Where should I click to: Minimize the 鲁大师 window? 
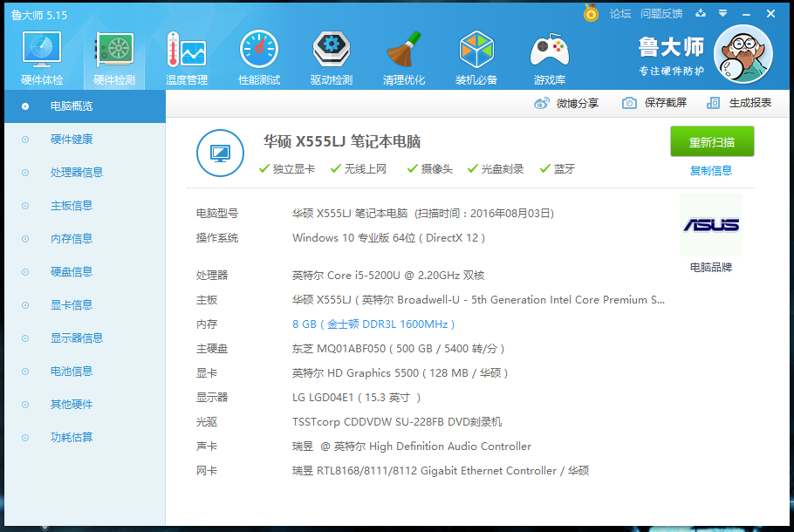[746, 14]
